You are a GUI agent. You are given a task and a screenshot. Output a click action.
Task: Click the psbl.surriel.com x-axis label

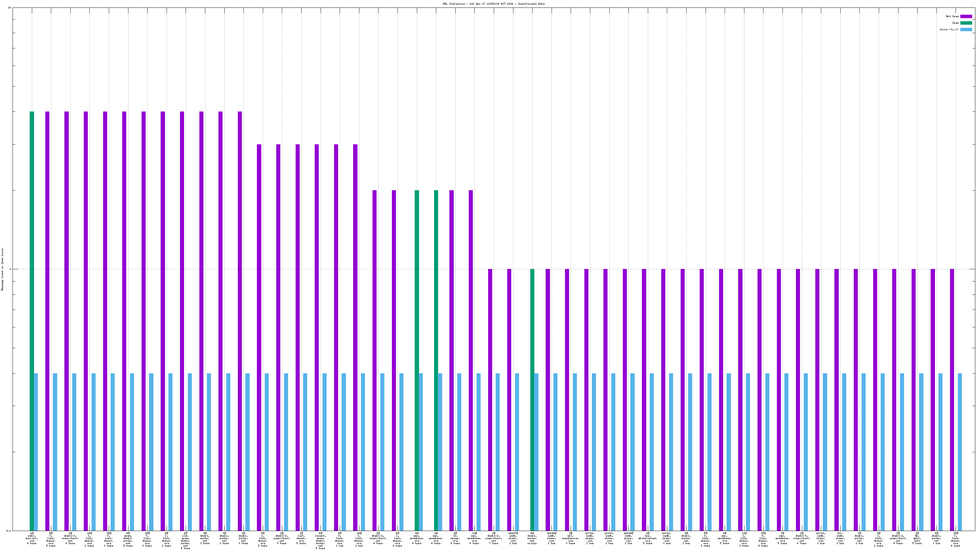[x=32, y=538]
